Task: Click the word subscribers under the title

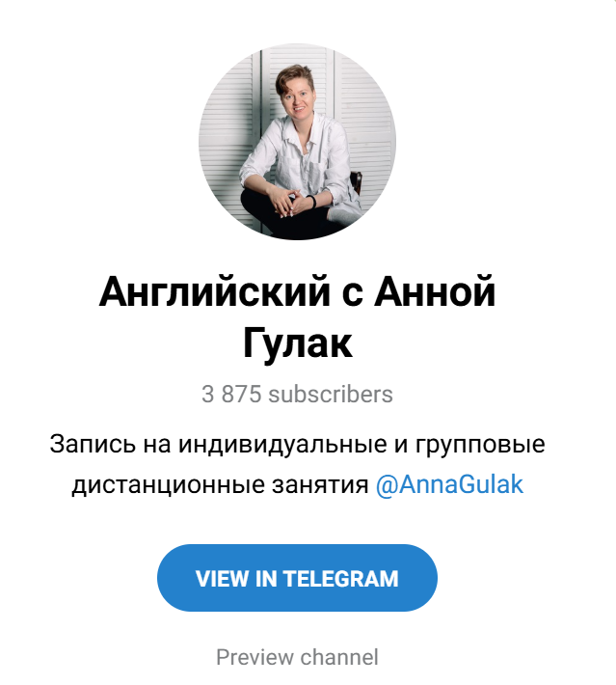Action: tap(331, 394)
